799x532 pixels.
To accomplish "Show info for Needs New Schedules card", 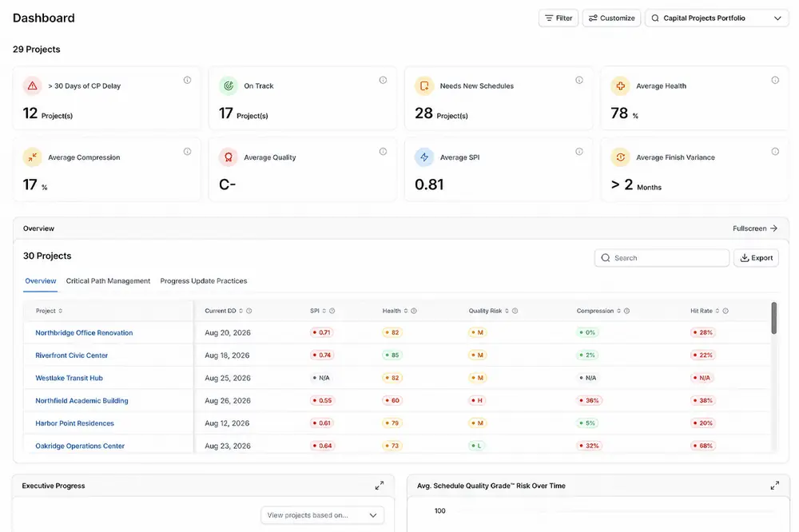I will click(x=579, y=80).
